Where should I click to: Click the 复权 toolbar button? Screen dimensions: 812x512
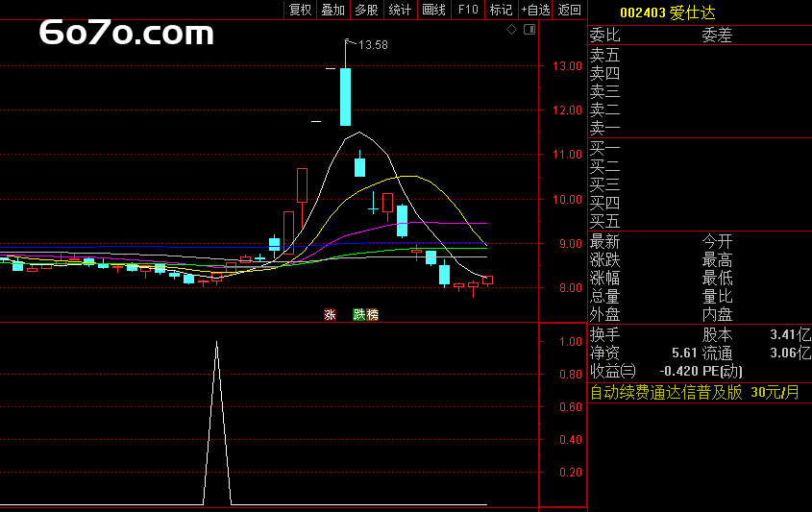coord(300,10)
